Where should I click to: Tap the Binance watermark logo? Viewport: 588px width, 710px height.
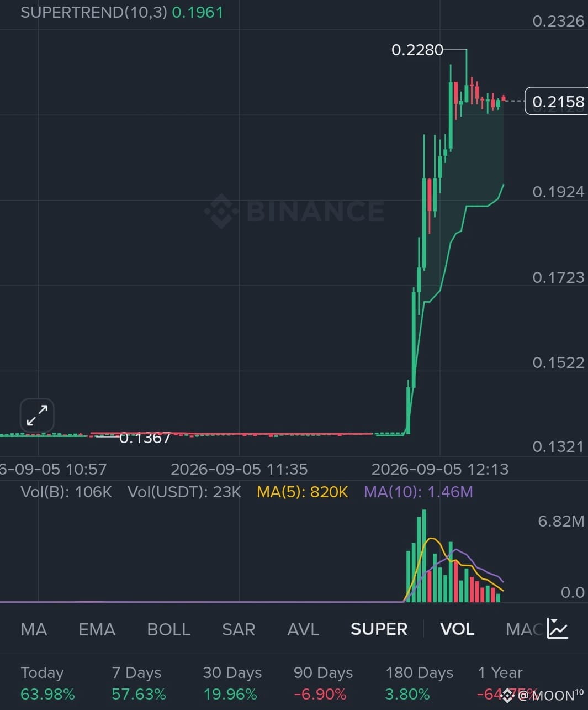[294, 211]
